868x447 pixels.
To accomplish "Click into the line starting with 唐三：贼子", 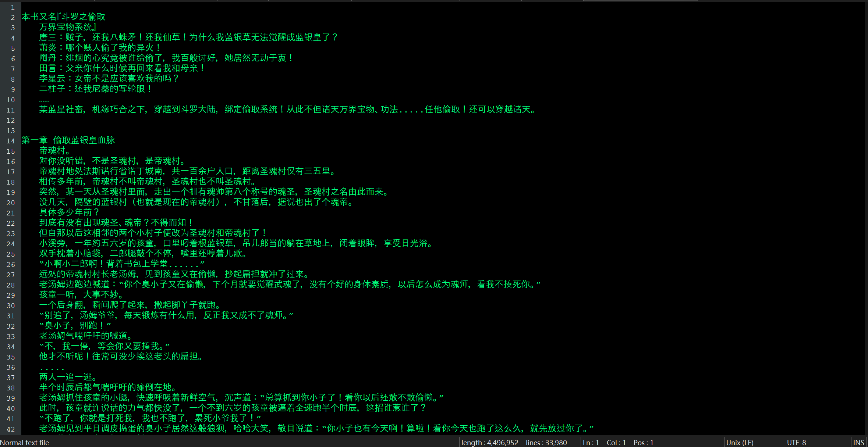I will [188, 37].
